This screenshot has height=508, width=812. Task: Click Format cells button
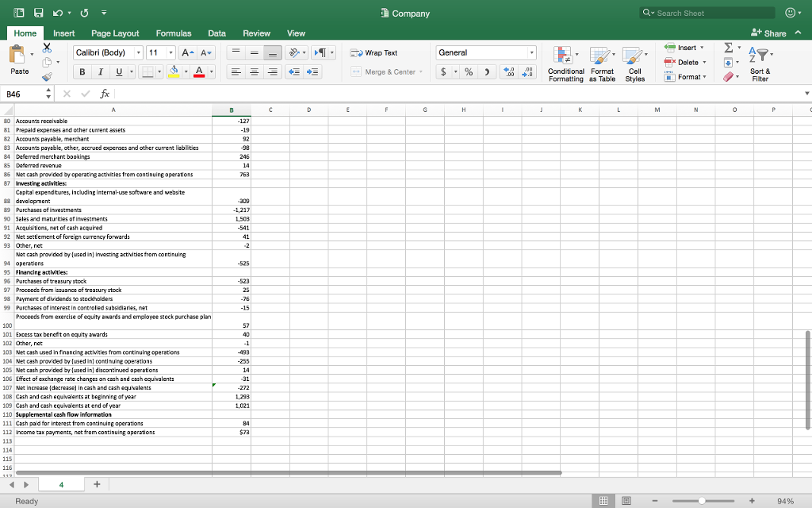[685, 77]
